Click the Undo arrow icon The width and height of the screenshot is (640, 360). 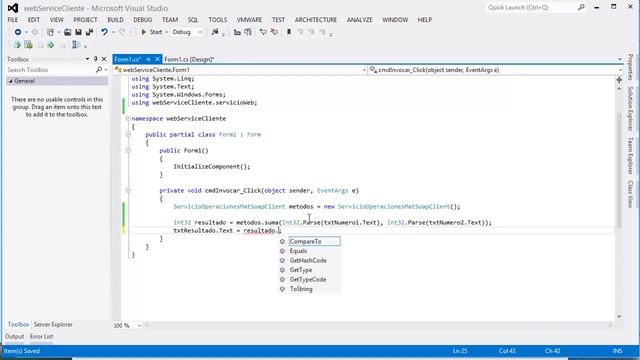(104, 32)
